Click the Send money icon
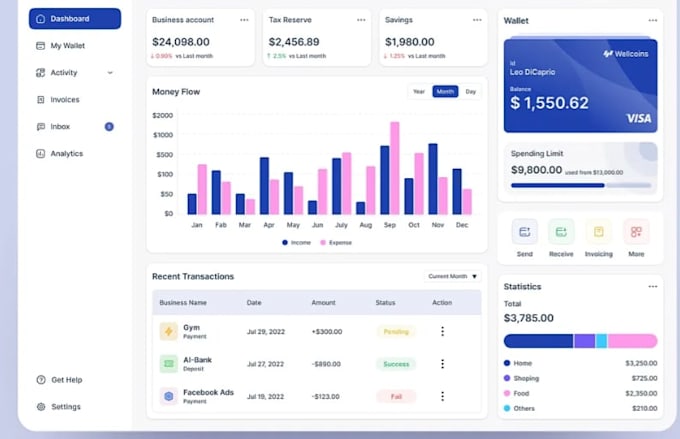This screenshot has height=439, width=680. pos(525,232)
